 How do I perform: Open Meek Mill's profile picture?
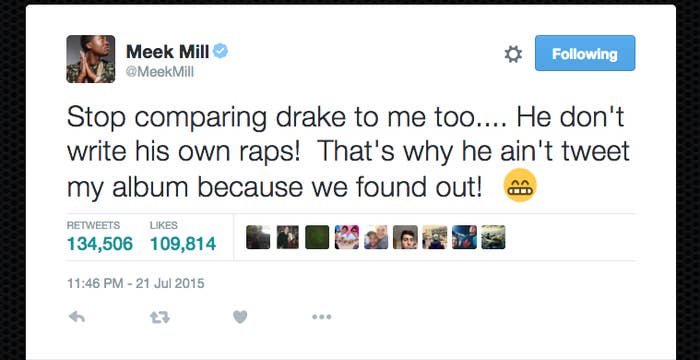(x=91, y=59)
